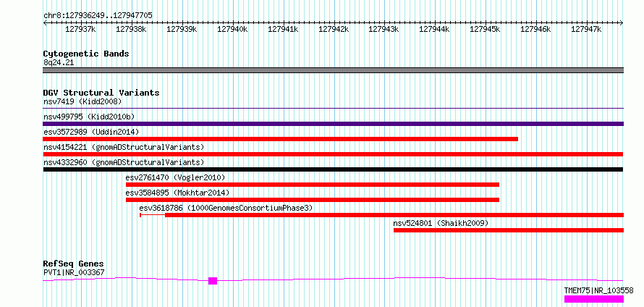The width and height of the screenshot is (644, 307).
Task: Click the nsv524801 (Shaikh2009) label
Action: 441,223
